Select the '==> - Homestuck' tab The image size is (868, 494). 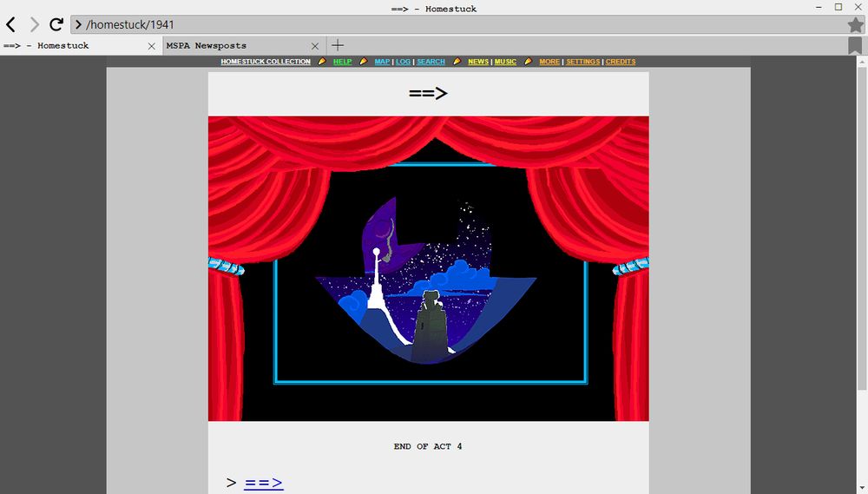pos(81,46)
